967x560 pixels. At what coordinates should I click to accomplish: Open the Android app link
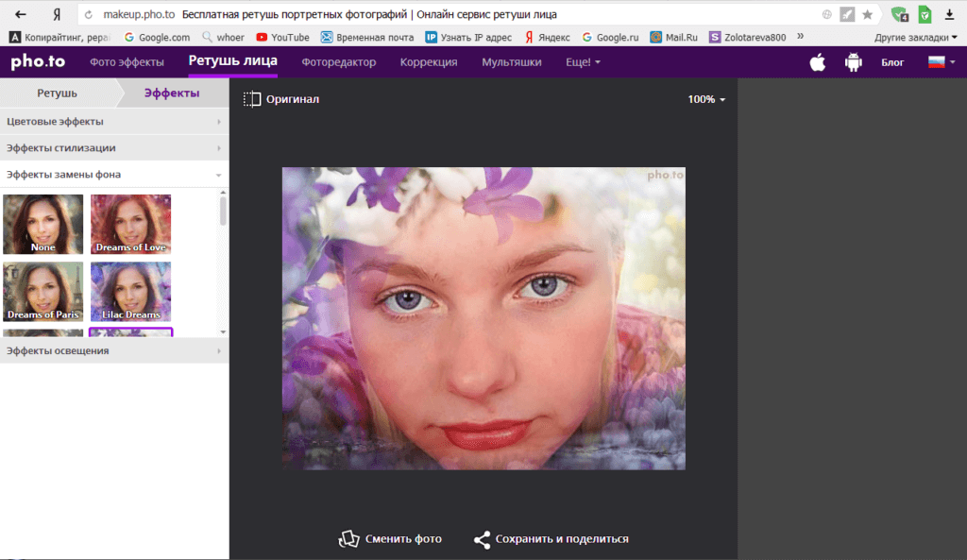coord(854,62)
